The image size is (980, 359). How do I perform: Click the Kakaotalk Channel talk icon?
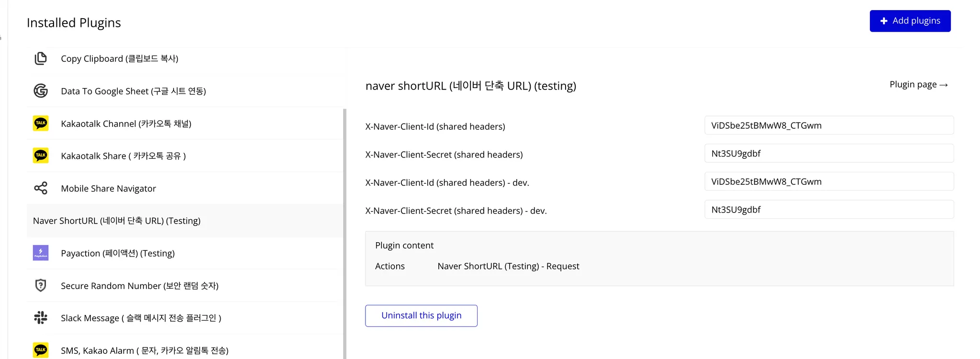coord(41,123)
